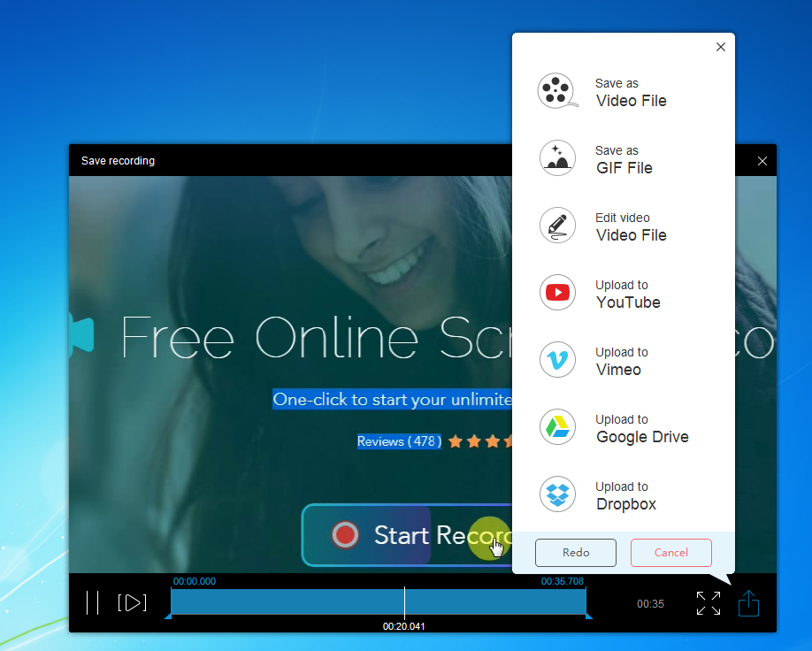
Task: Open the Reviews (478) link
Action: tap(398, 440)
